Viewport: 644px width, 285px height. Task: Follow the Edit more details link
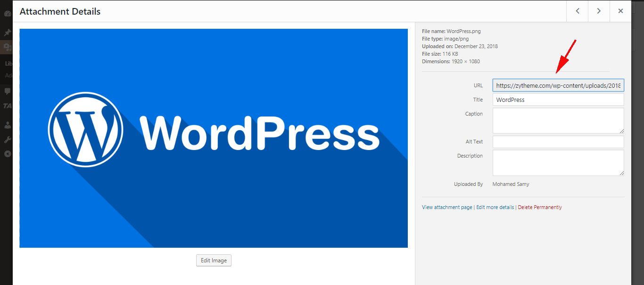click(495, 207)
